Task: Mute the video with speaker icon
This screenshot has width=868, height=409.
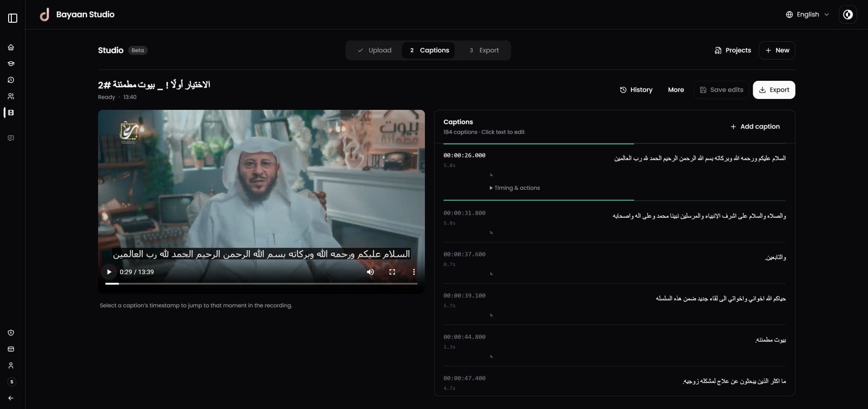Action: tap(370, 272)
